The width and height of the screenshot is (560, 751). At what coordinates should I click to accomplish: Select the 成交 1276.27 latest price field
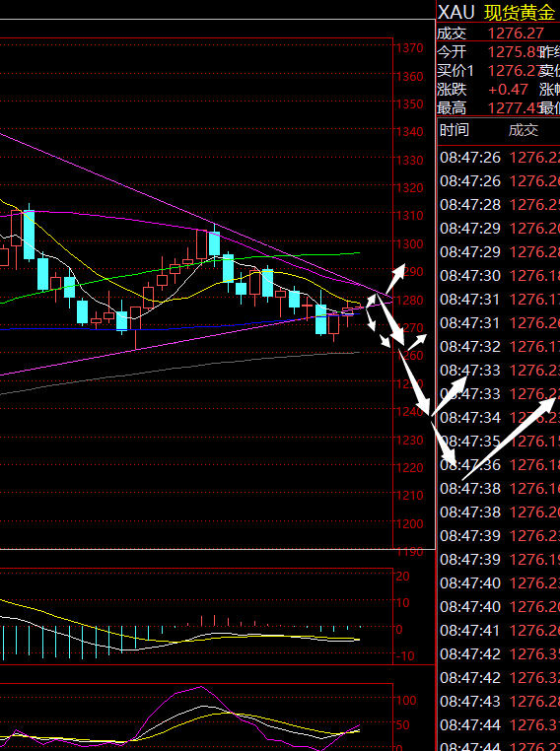498,34
